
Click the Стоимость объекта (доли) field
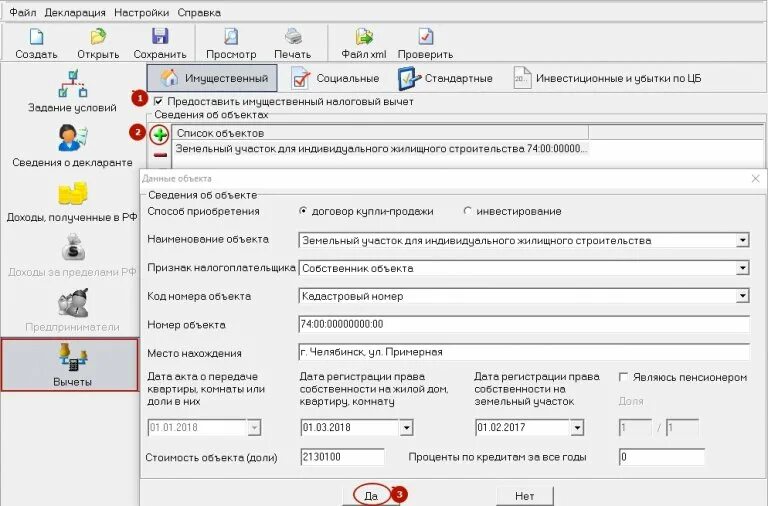[342, 457]
